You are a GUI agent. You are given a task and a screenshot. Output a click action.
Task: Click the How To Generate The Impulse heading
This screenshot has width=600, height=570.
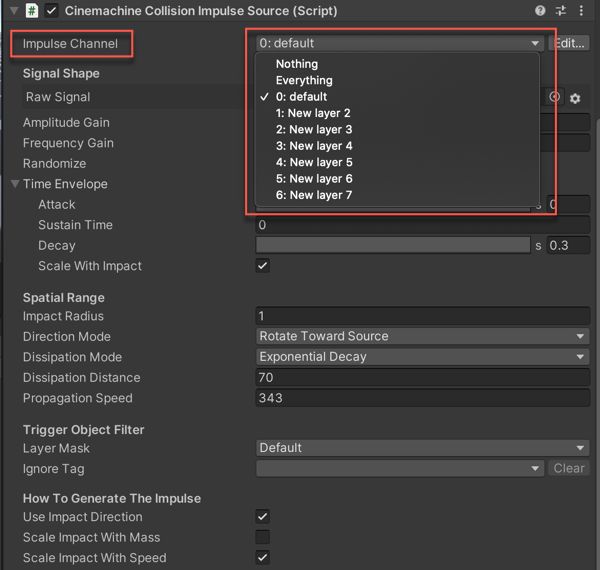coord(112,498)
